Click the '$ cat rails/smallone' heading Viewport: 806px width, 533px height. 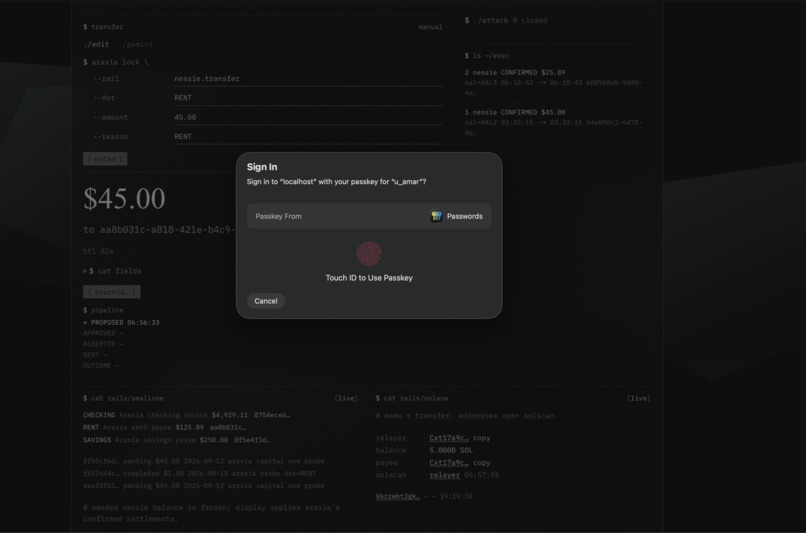click(x=123, y=398)
